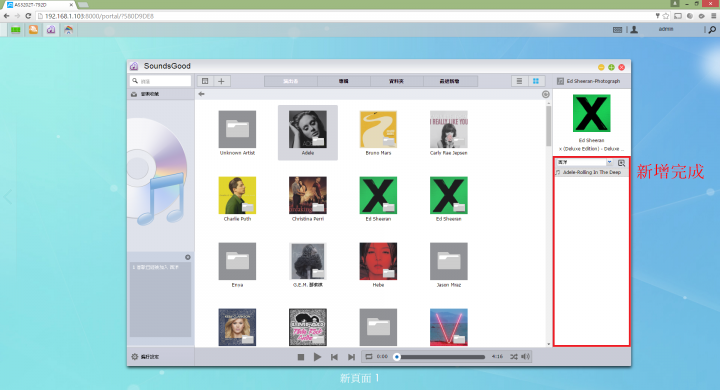720x390 pixels.
Task: Select Adele-Rolling In The Deep in playlist
Action: point(591,172)
